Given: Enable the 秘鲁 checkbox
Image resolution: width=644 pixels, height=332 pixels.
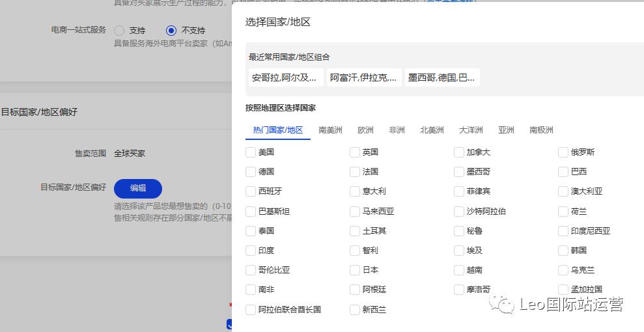Looking at the screenshot, I should click(459, 230).
